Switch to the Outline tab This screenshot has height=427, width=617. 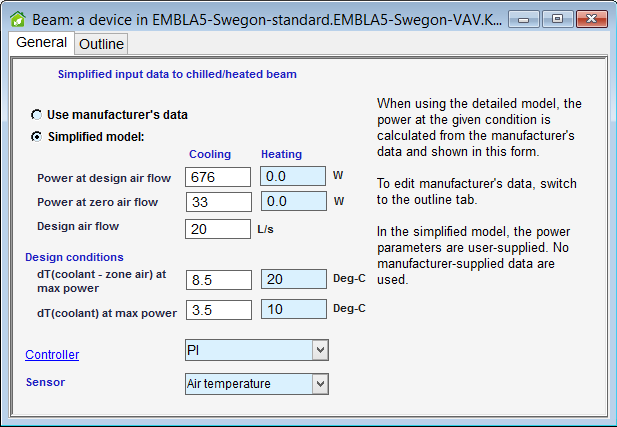[x=101, y=44]
